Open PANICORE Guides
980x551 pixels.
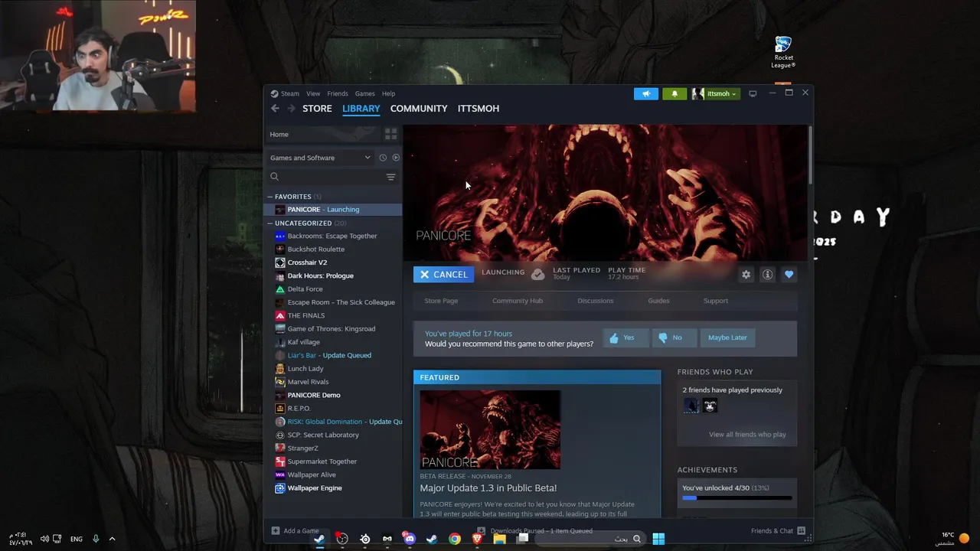point(658,301)
